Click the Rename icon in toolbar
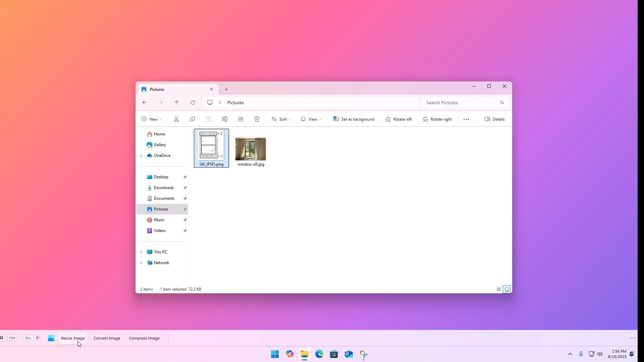Screen dimensions: 644x362 point(225,119)
